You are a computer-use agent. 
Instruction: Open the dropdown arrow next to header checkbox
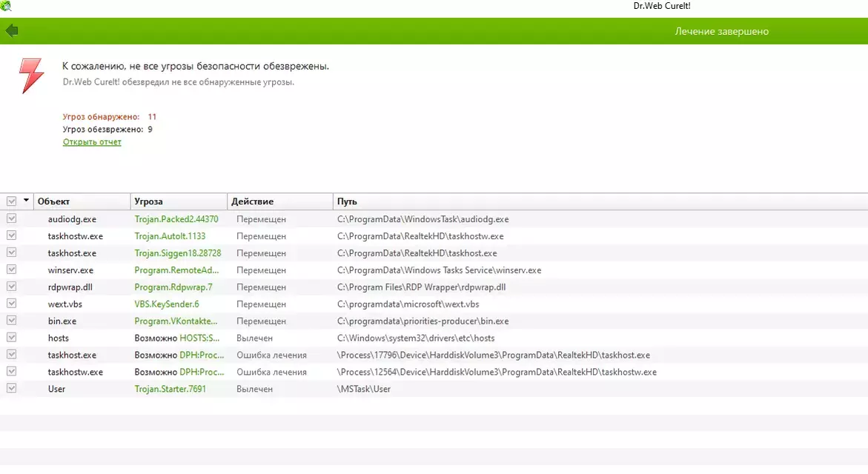(26, 201)
